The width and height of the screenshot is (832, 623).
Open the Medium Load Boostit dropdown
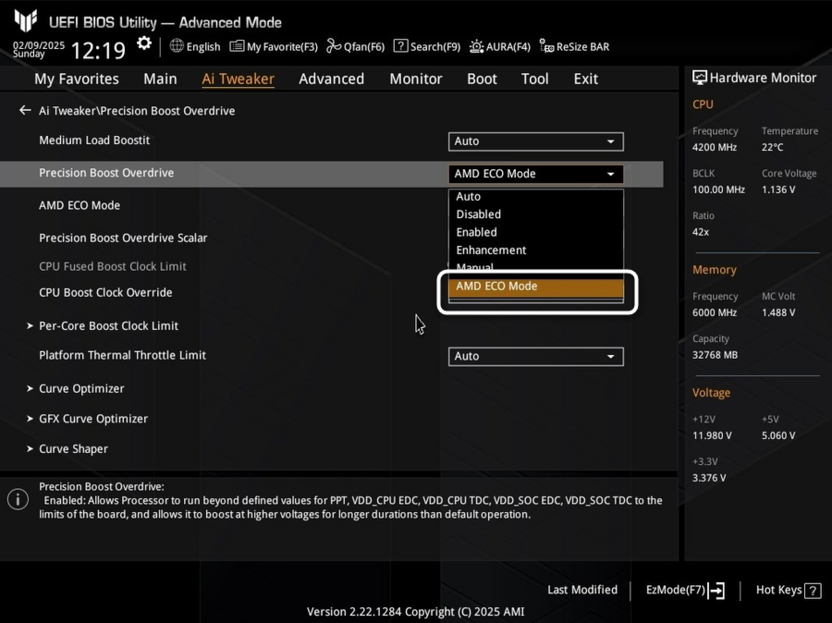(x=536, y=142)
